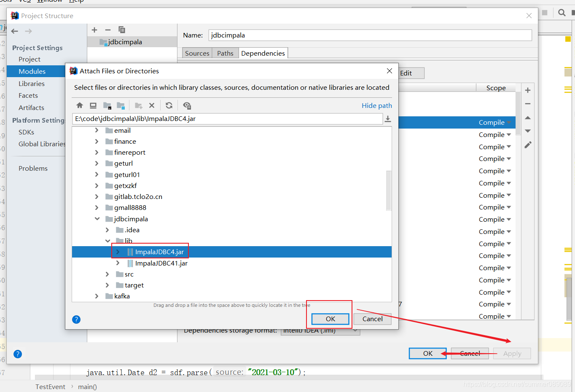The width and height of the screenshot is (575, 392).
Task: Open SDKs platform settings
Action: click(26, 132)
